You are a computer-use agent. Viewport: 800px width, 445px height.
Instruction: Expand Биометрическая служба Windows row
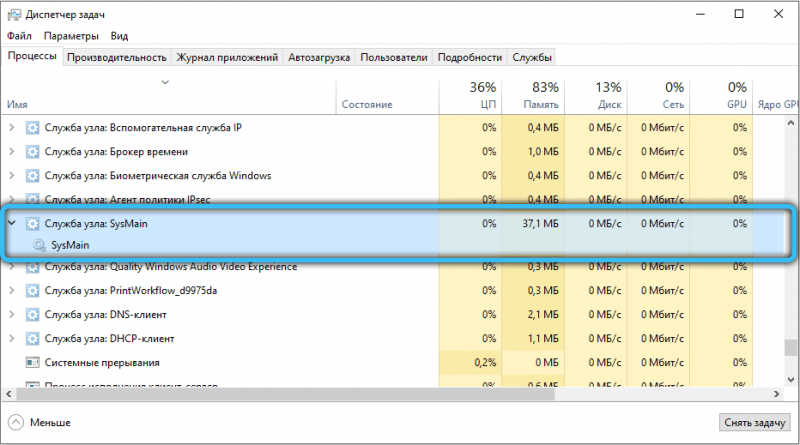[x=12, y=176]
